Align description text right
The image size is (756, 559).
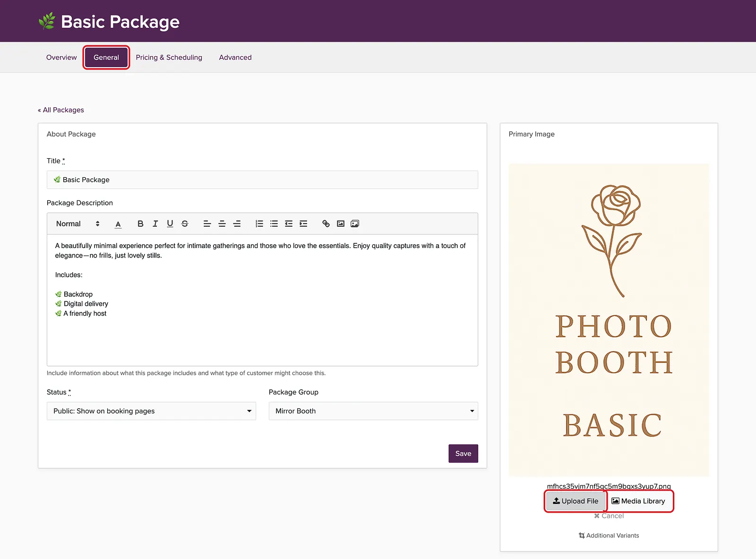point(237,224)
